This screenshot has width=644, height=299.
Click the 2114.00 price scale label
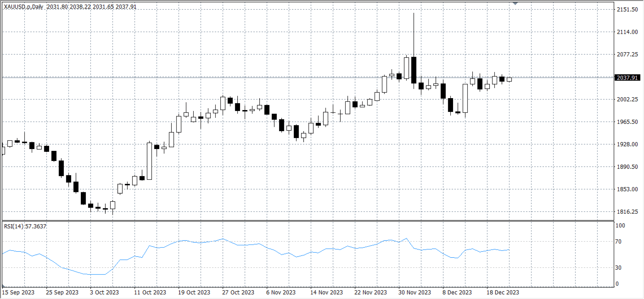(627, 32)
